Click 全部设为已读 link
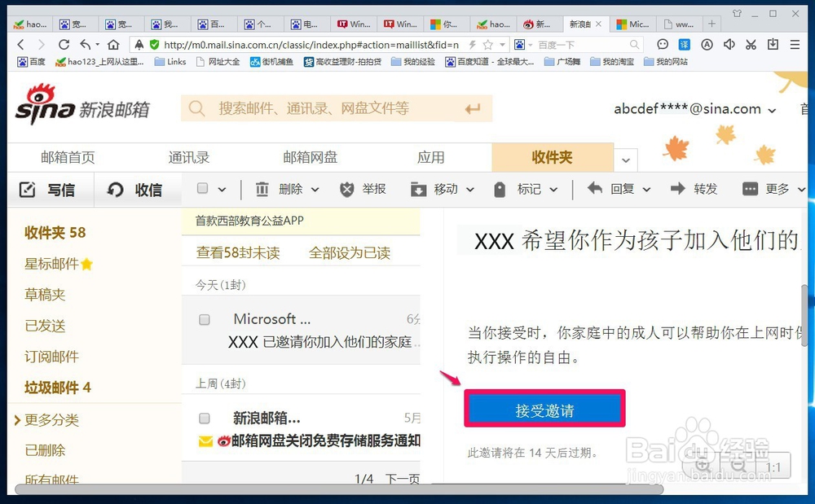The image size is (815, 504). [350, 252]
